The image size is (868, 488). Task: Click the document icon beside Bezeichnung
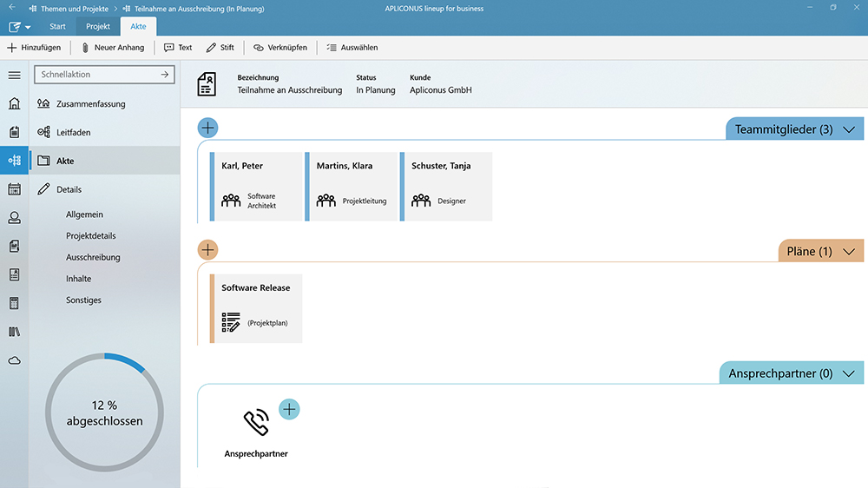point(207,84)
